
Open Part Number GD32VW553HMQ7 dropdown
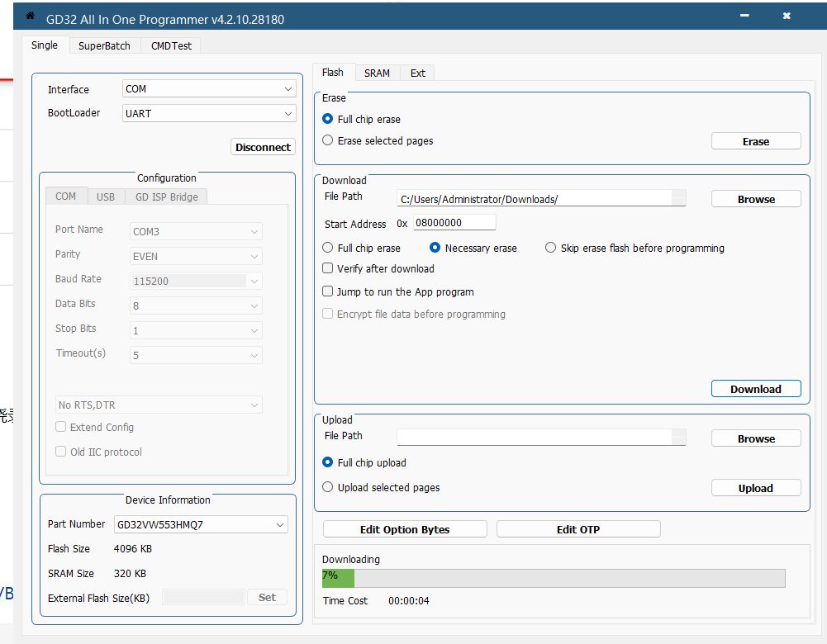tap(201, 524)
